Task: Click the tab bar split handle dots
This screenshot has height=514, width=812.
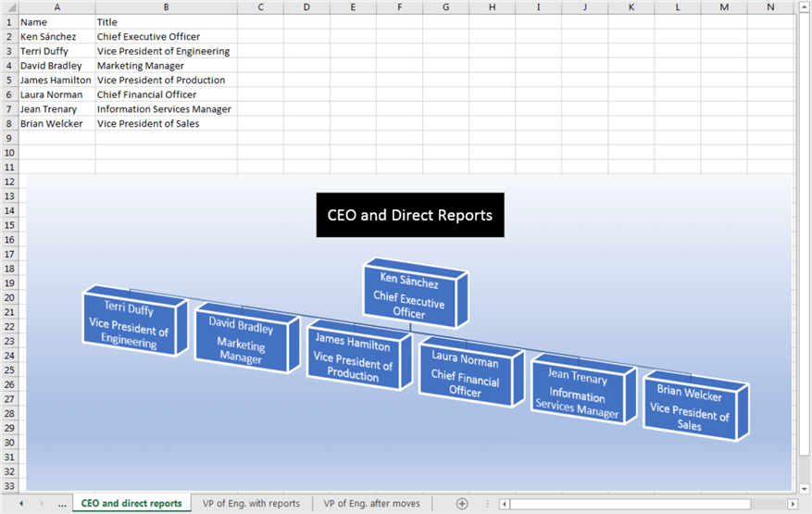Action: point(487,504)
